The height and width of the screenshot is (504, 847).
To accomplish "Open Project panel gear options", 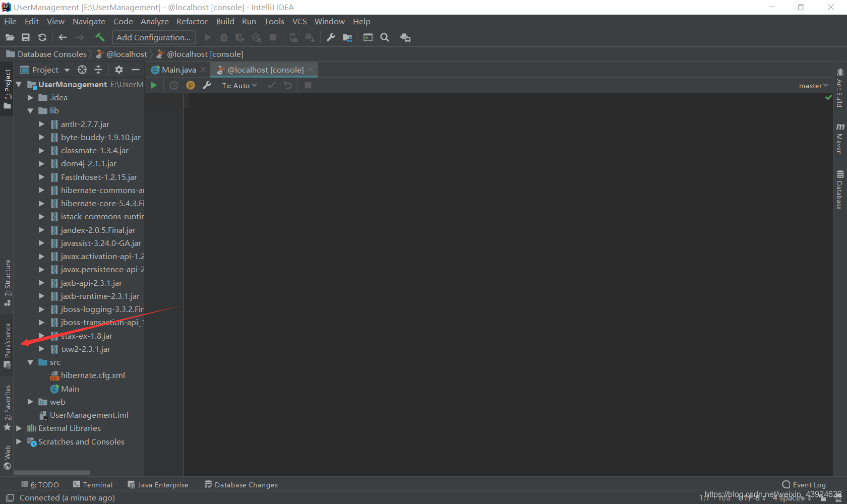I will [119, 70].
